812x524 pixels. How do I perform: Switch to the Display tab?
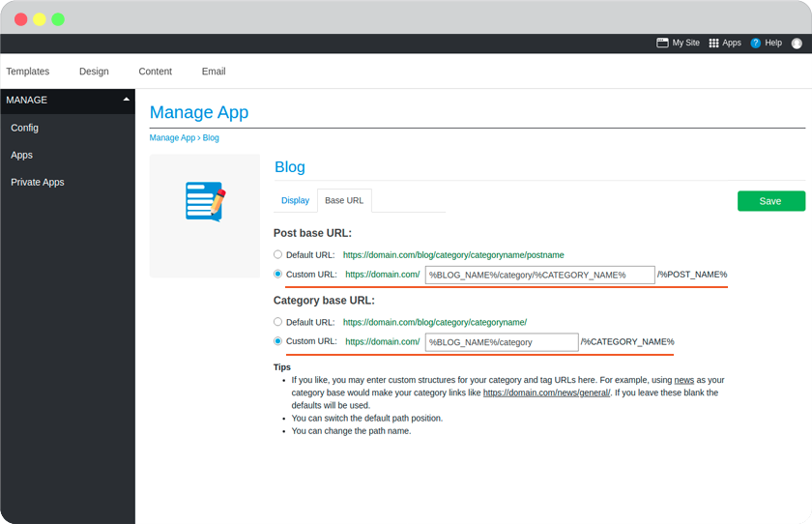[x=295, y=200]
